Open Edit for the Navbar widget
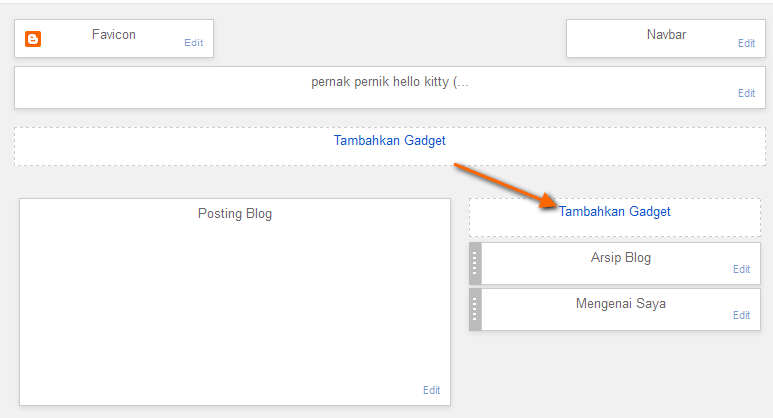 coord(746,43)
